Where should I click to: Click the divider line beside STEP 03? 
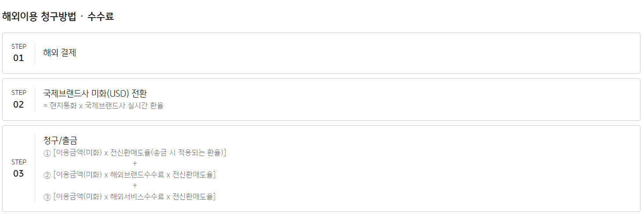click(x=35, y=169)
